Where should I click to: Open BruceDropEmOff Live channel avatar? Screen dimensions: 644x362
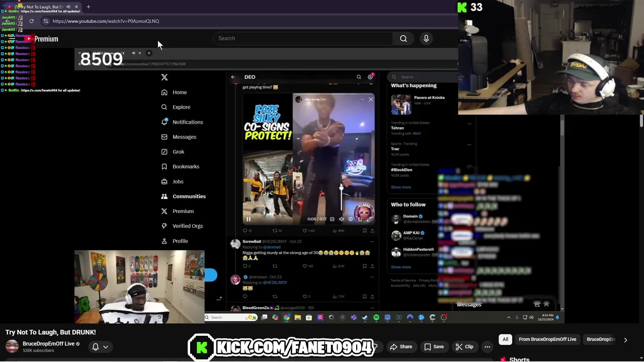pos(12,346)
